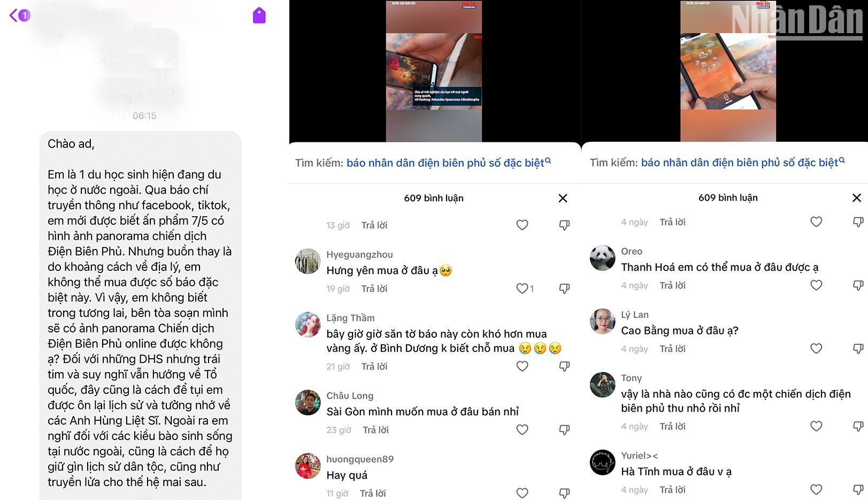Screen dimensions: 868x500
Task: Like Oreo's Thanh Hoá comment
Action: coord(816,285)
